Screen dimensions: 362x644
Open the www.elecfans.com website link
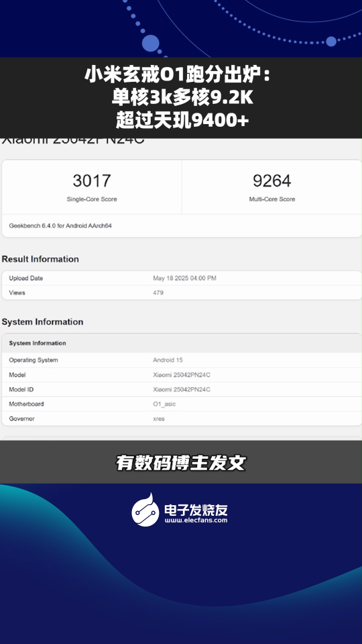point(196,520)
